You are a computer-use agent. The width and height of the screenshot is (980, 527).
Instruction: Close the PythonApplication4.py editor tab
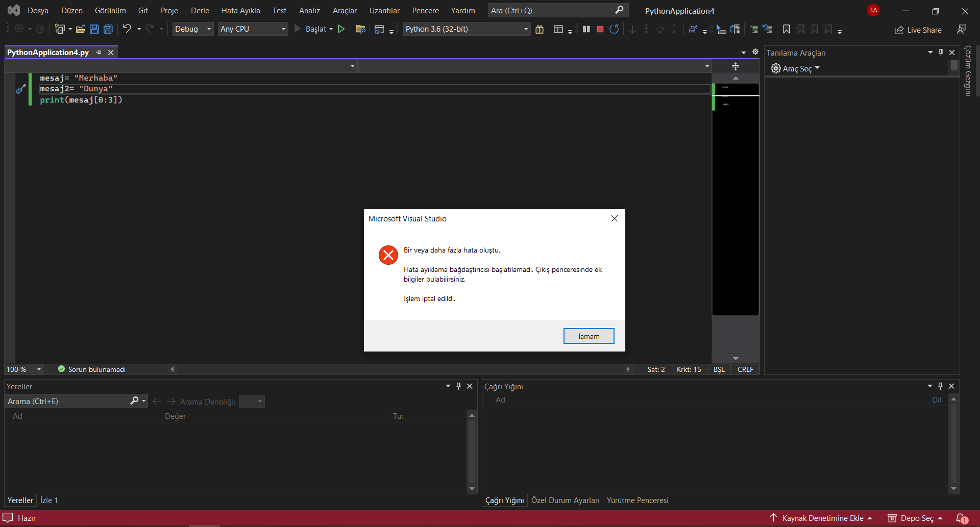tap(111, 53)
